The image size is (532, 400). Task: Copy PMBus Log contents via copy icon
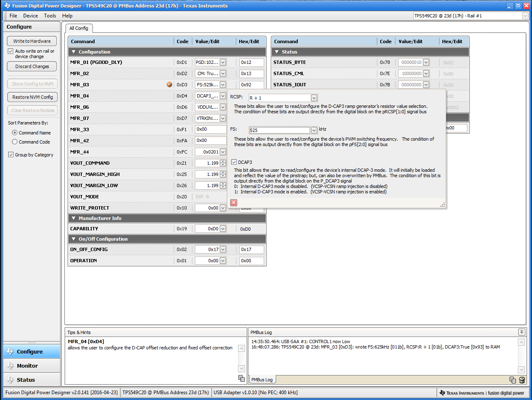pos(513,380)
